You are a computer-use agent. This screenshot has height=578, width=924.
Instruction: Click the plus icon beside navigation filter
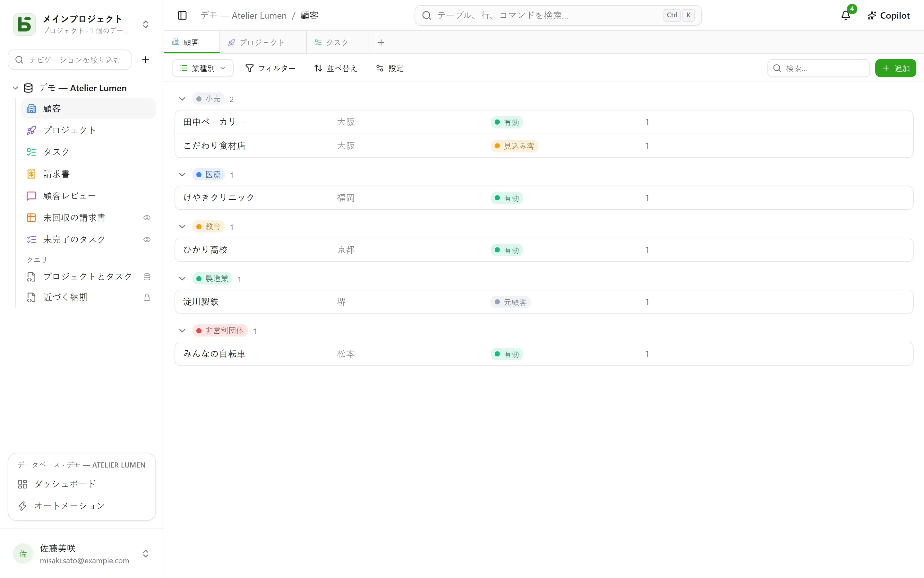(145, 60)
